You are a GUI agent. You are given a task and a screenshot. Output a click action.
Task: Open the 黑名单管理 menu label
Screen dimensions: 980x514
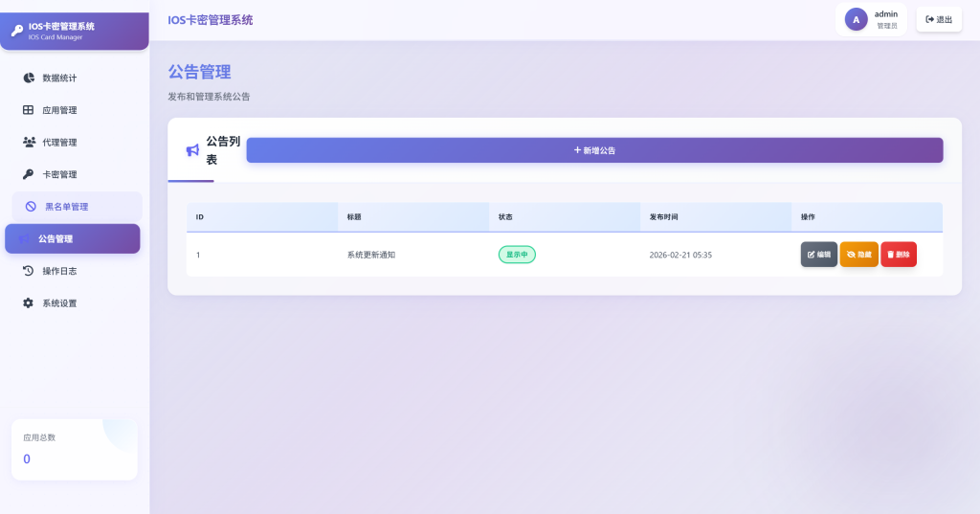pos(67,207)
